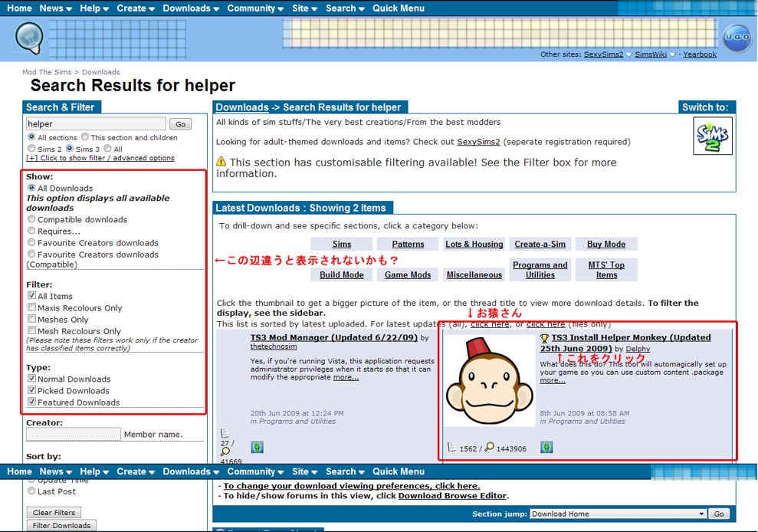Image resolution: width=758 pixels, height=532 pixels.
Task: Select This section and children radio
Action: 85,137
